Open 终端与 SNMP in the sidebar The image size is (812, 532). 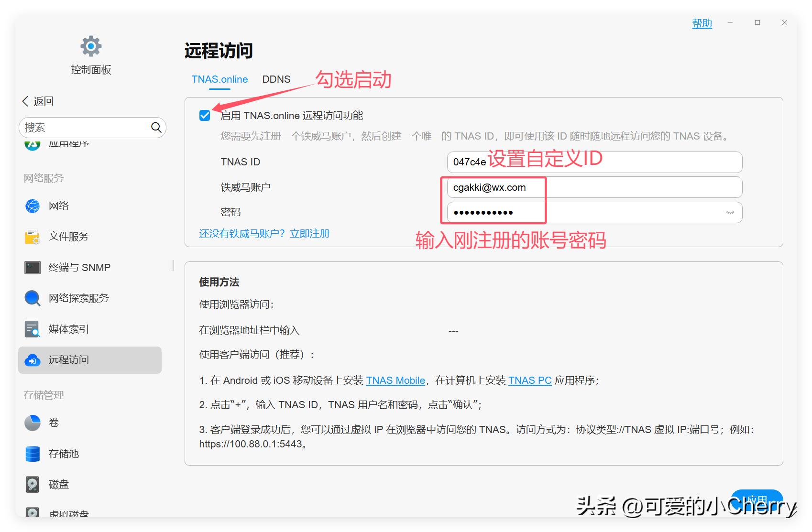[x=90, y=268]
